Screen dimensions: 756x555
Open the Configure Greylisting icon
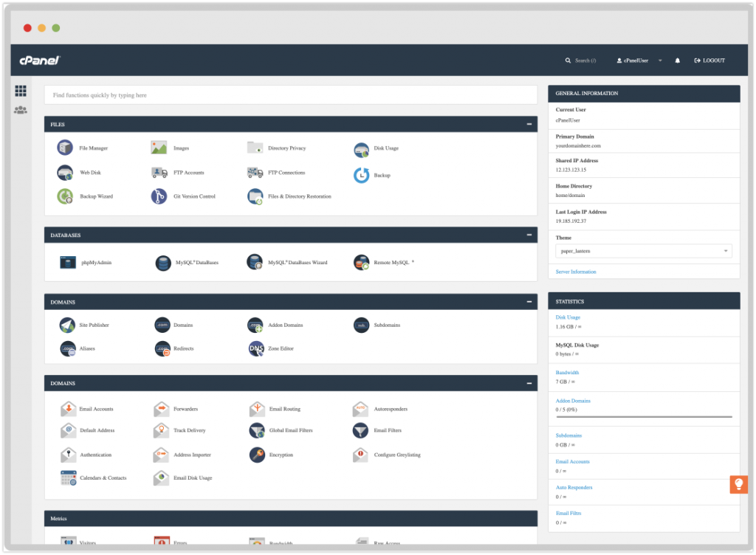coord(360,455)
